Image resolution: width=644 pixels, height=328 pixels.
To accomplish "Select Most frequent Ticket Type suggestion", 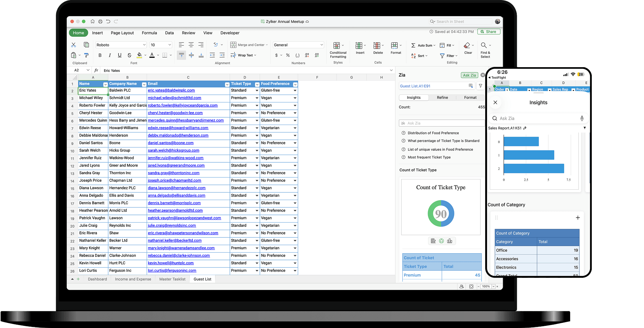I will (x=429, y=157).
